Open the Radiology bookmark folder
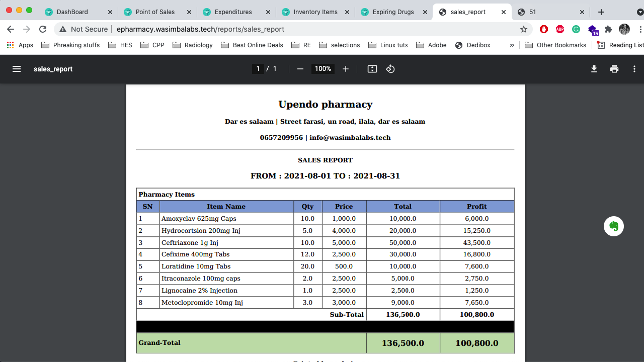644x362 pixels. click(192, 45)
